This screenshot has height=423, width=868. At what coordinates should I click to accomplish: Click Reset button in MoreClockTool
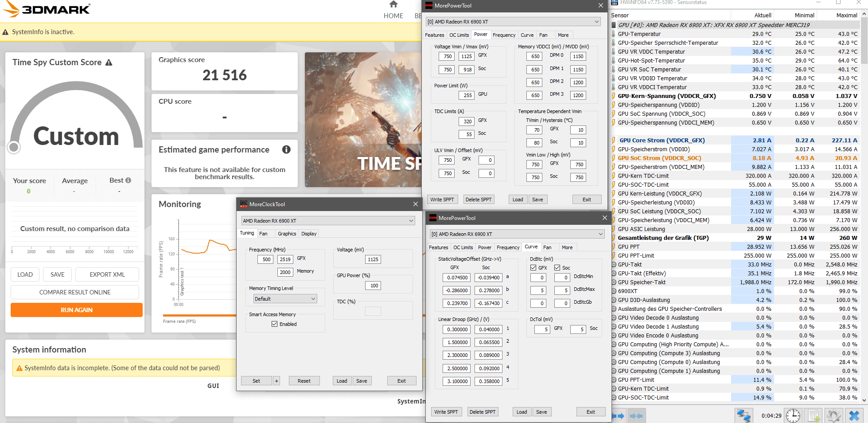tap(304, 381)
